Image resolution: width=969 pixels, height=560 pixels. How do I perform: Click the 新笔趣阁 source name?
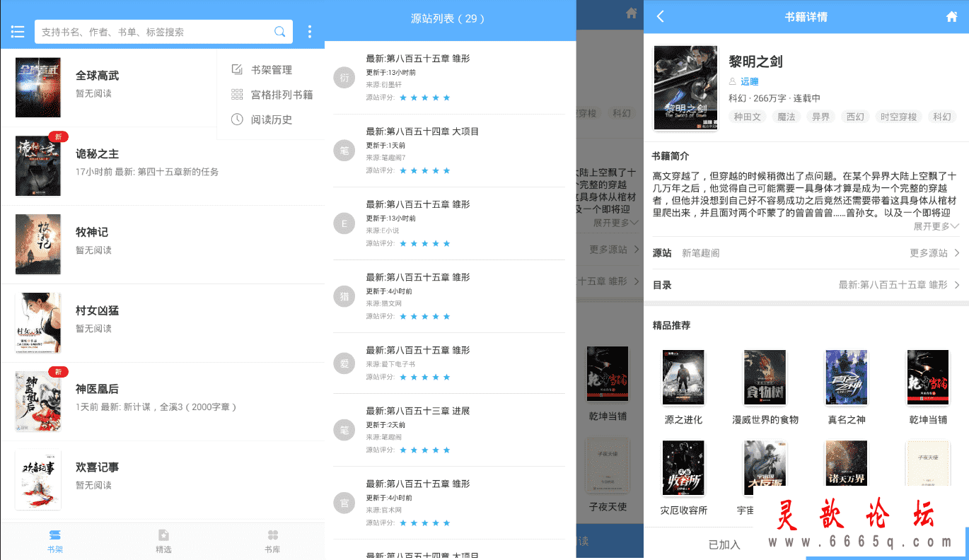coord(700,252)
